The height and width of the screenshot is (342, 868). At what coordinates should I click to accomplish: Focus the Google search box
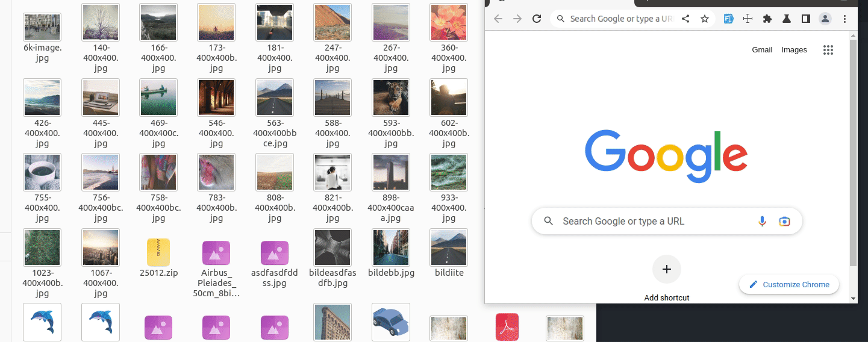tap(667, 221)
